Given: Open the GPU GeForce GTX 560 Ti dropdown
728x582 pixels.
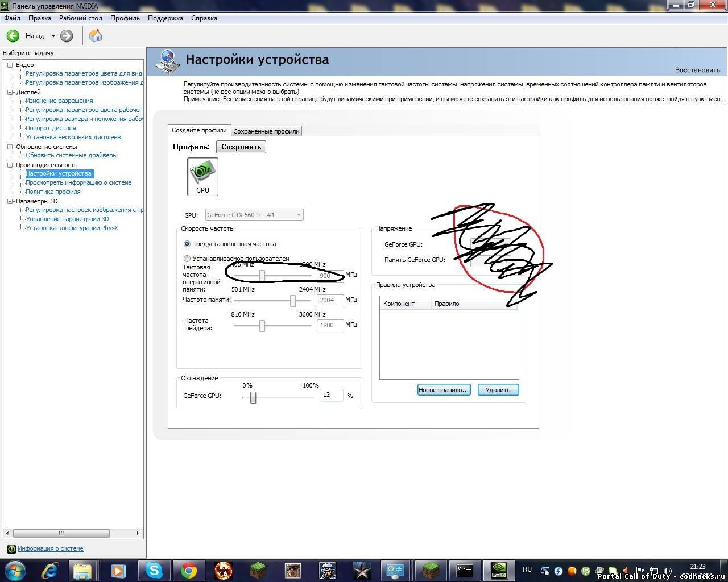Looking at the screenshot, I should point(254,215).
